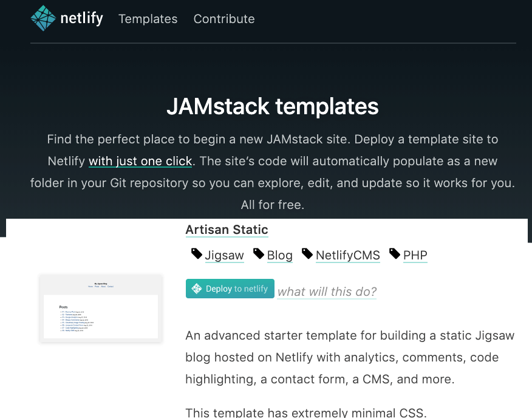Open the Contribute navigation item

coord(223,19)
